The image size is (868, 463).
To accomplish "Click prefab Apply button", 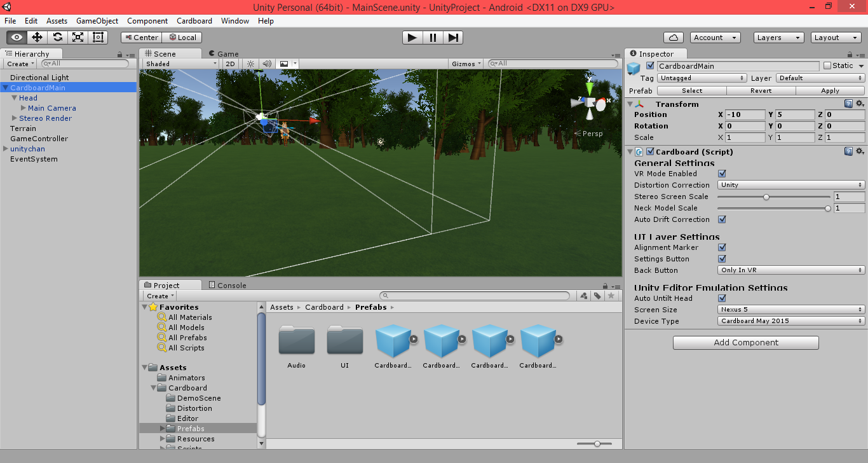I will pos(831,91).
